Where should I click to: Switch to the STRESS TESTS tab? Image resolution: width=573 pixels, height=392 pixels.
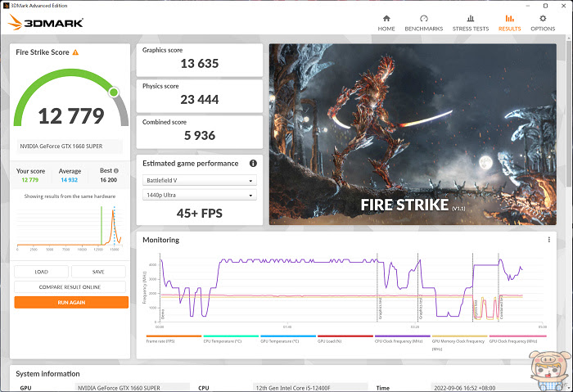click(471, 23)
